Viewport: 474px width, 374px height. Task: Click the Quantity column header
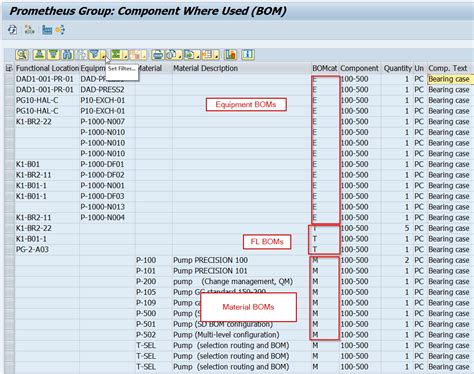click(x=398, y=68)
